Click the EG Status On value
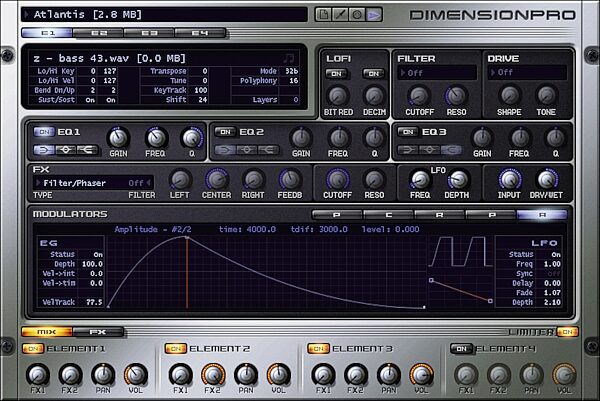 [98, 254]
